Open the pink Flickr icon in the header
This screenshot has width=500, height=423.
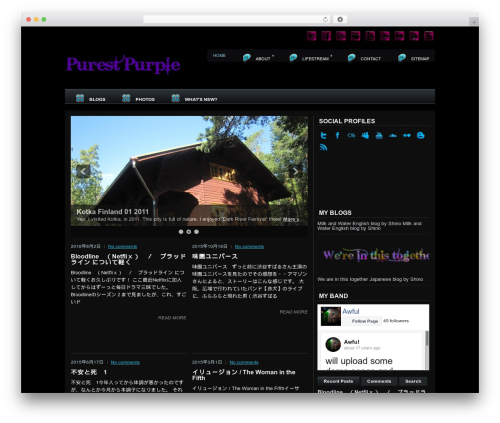click(x=400, y=36)
